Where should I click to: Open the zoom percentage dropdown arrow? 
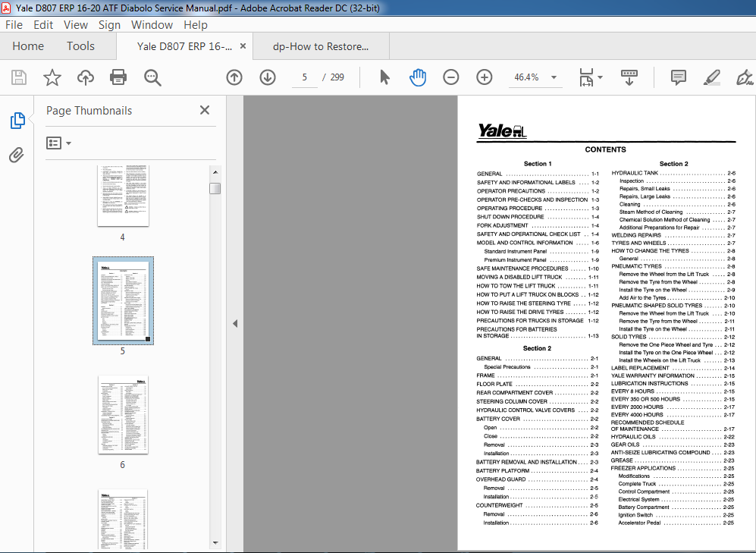coord(554,77)
